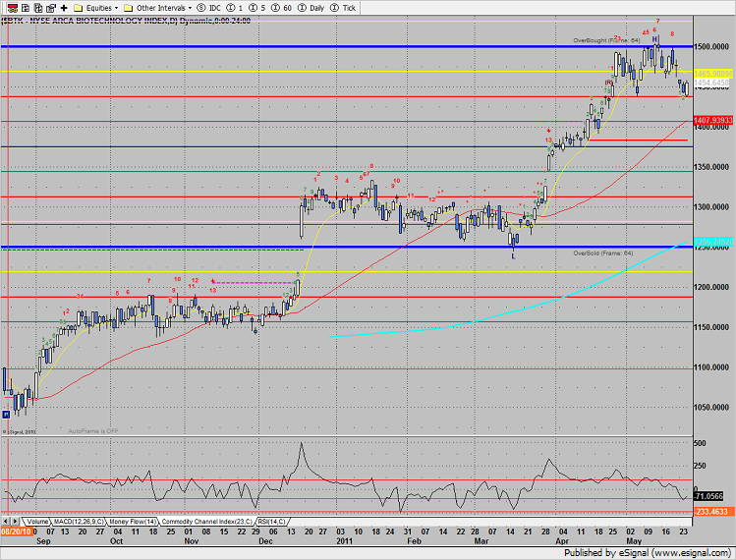The width and height of the screenshot is (736, 560).
Task: Switch to 1-minute interval
Action: pyautogui.click(x=235, y=8)
